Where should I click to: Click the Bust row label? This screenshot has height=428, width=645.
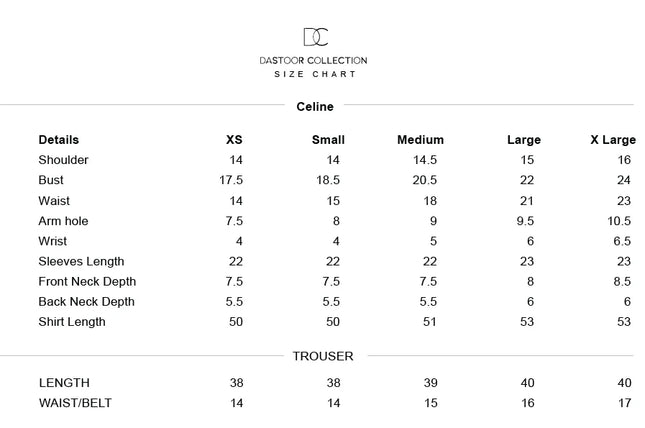point(51,180)
